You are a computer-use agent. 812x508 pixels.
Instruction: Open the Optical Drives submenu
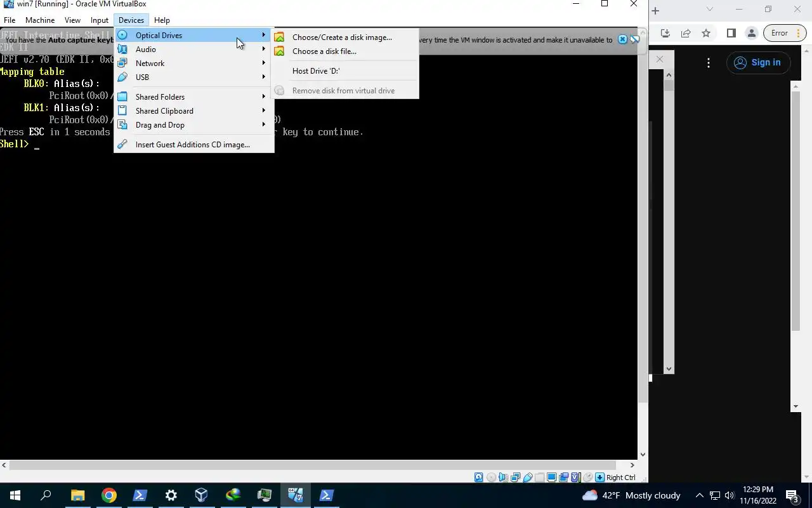click(194, 35)
